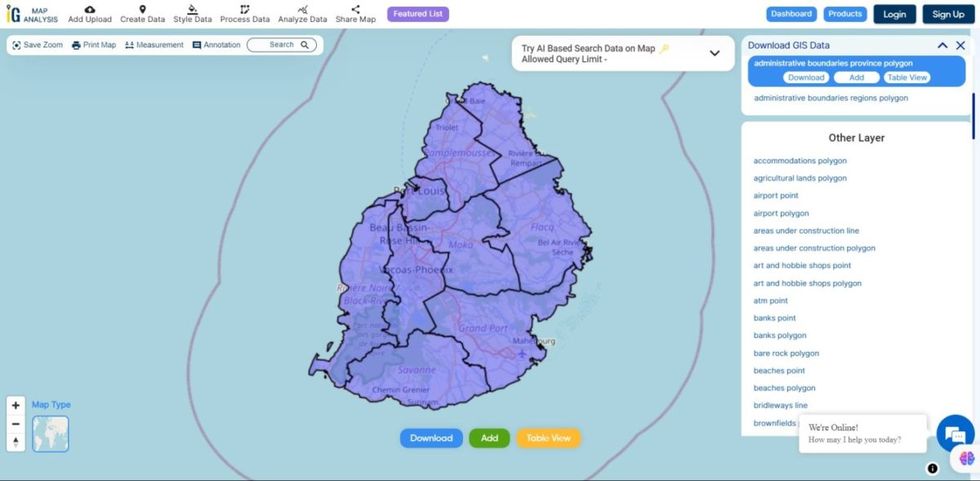Click the blue Download button below map
Viewport: 980px width, 481px height.
[431, 439]
